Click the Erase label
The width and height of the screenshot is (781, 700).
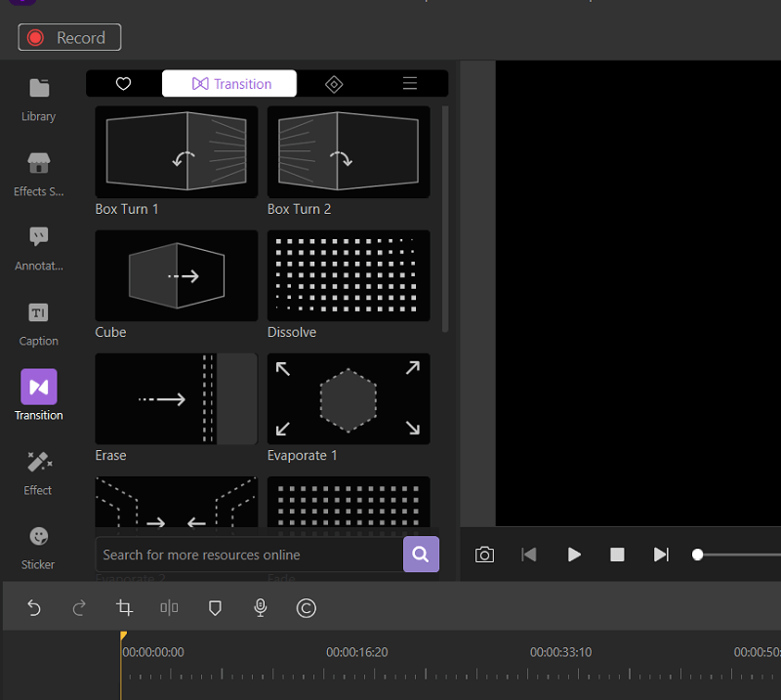coord(110,456)
